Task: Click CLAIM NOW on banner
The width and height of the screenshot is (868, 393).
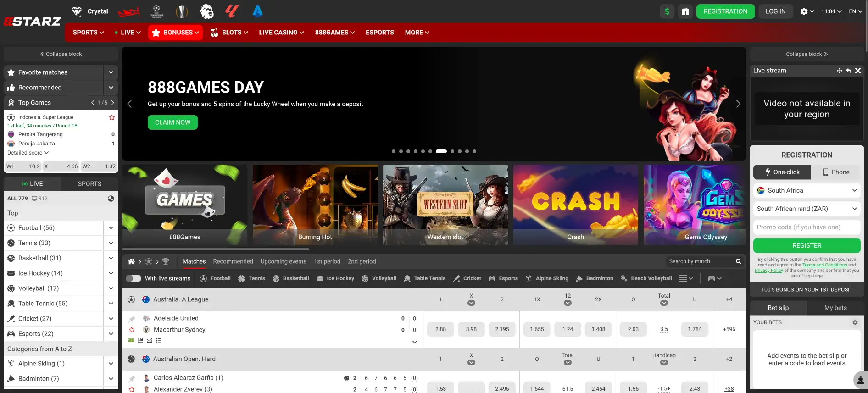Action: [x=172, y=122]
